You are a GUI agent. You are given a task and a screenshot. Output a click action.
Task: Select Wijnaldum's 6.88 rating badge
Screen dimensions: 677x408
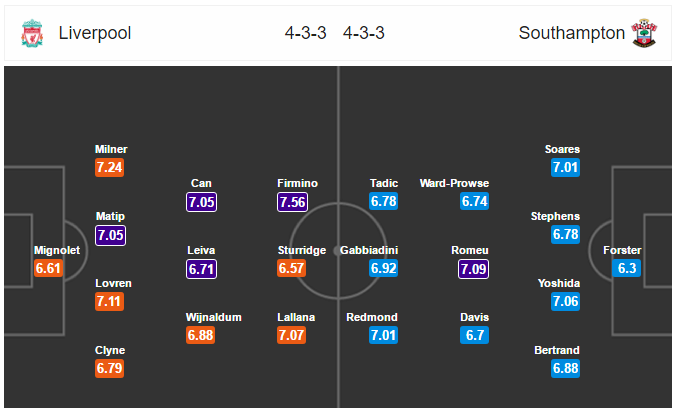[202, 335]
